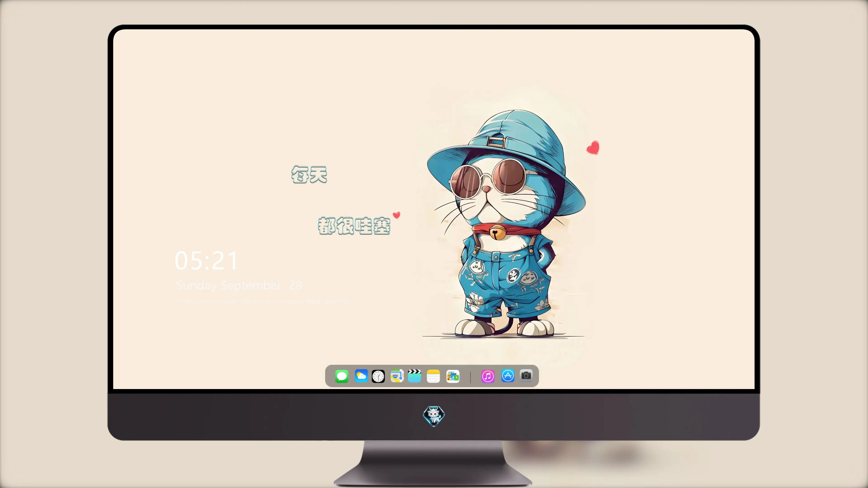The image size is (868, 488).
Task: Open the blue App Store icon
Action: pyautogui.click(x=508, y=376)
